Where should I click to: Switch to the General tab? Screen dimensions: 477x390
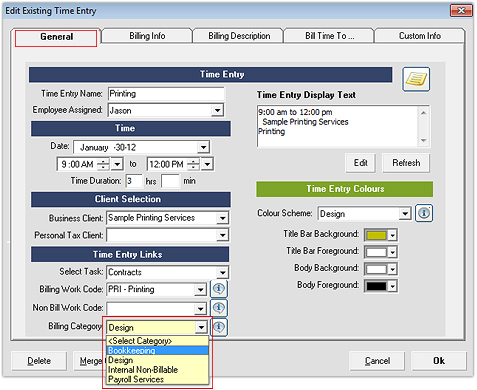[56, 38]
